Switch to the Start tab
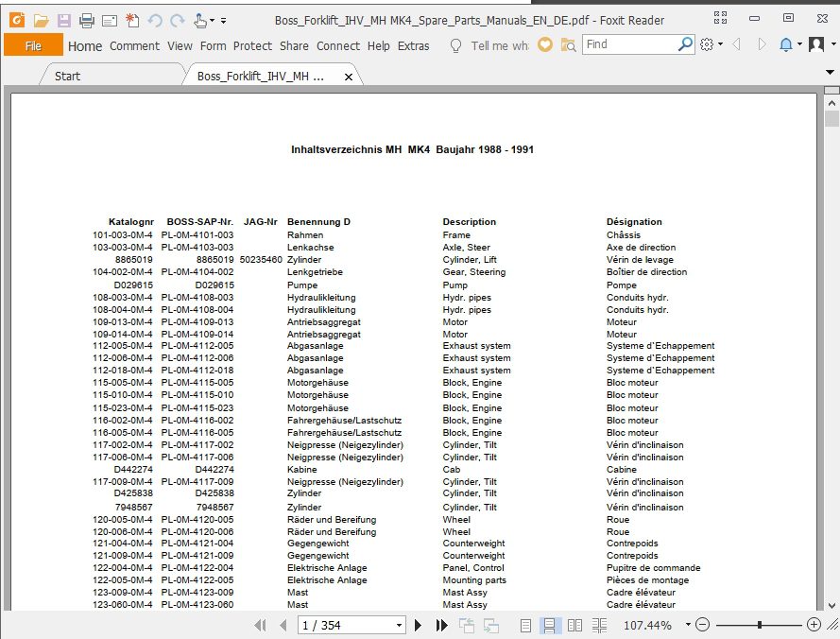 click(x=67, y=77)
